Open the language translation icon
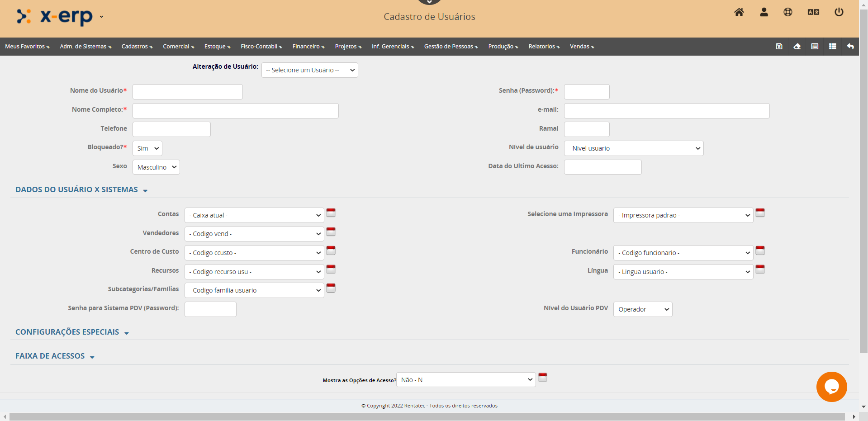This screenshot has height=421, width=868. click(x=813, y=12)
